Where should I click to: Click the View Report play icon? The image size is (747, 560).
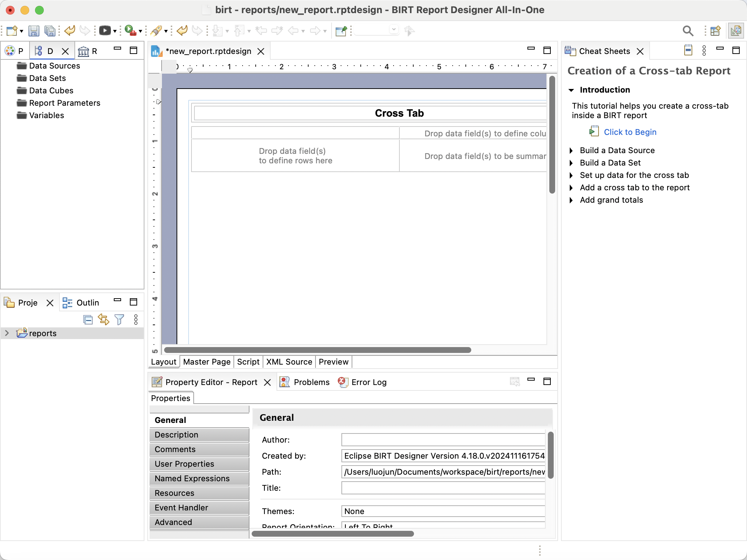click(x=105, y=31)
